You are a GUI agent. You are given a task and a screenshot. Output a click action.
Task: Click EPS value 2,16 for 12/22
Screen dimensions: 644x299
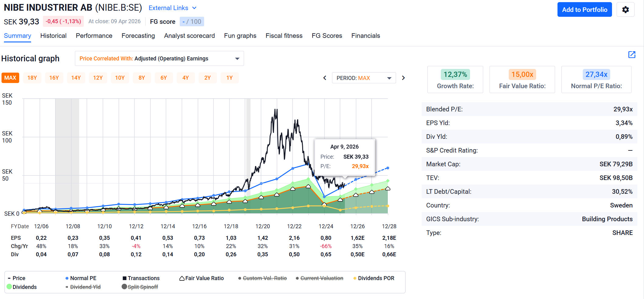[x=294, y=238]
